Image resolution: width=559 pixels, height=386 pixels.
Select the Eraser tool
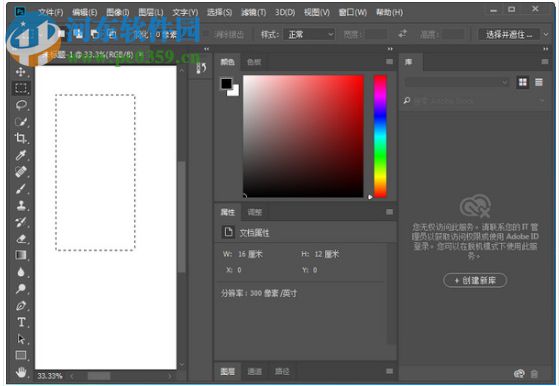point(21,238)
